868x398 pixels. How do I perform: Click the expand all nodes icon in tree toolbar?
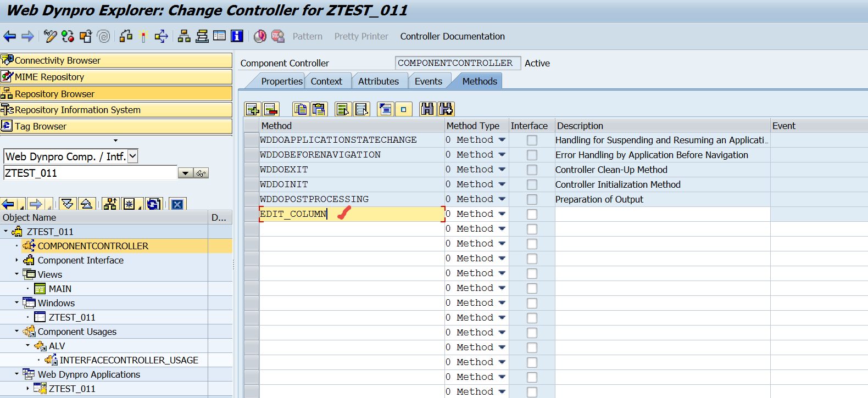(68, 204)
